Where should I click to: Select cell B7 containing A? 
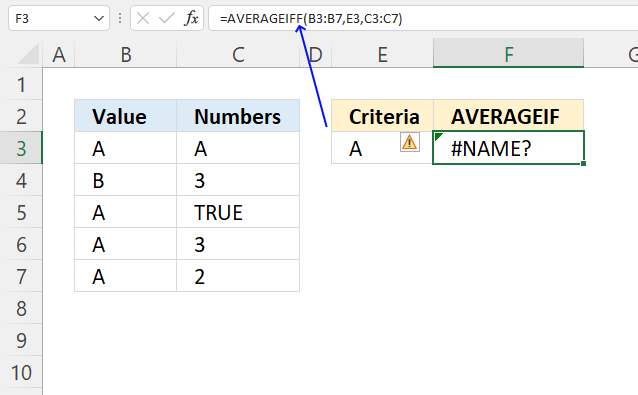[126, 276]
